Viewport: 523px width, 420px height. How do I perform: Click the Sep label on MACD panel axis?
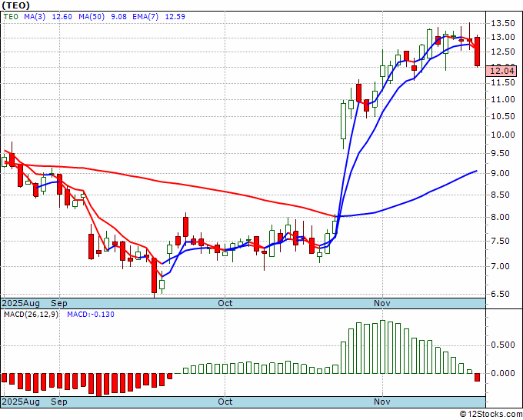coord(59,402)
